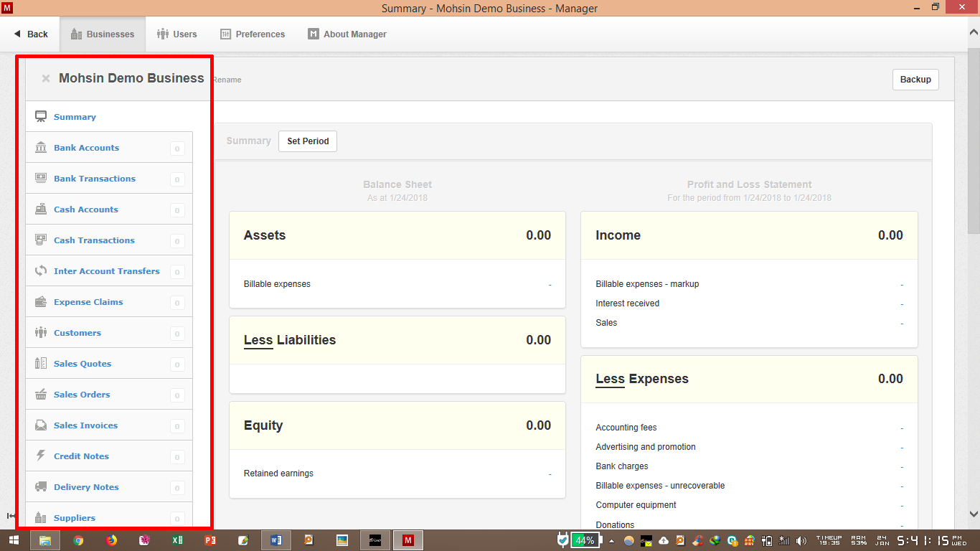This screenshot has width=980, height=551.
Task: Click the Inter Account Transfers arrows icon
Action: click(x=41, y=271)
